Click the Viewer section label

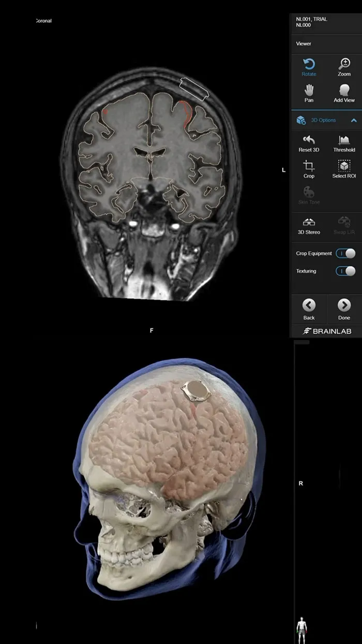(304, 44)
